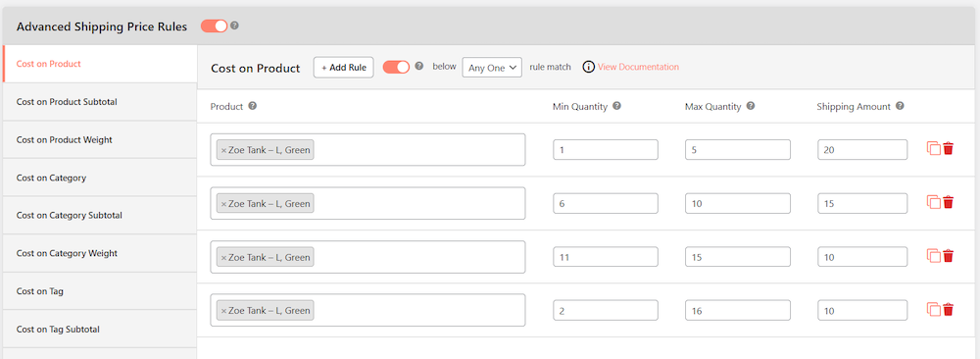Duplicate the rule with min quantity 11

(933, 256)
